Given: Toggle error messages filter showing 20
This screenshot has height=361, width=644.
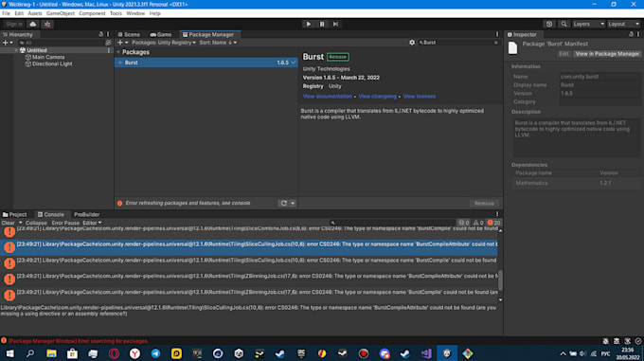Looking at the screenshot, I should click(x=493, y=223).
